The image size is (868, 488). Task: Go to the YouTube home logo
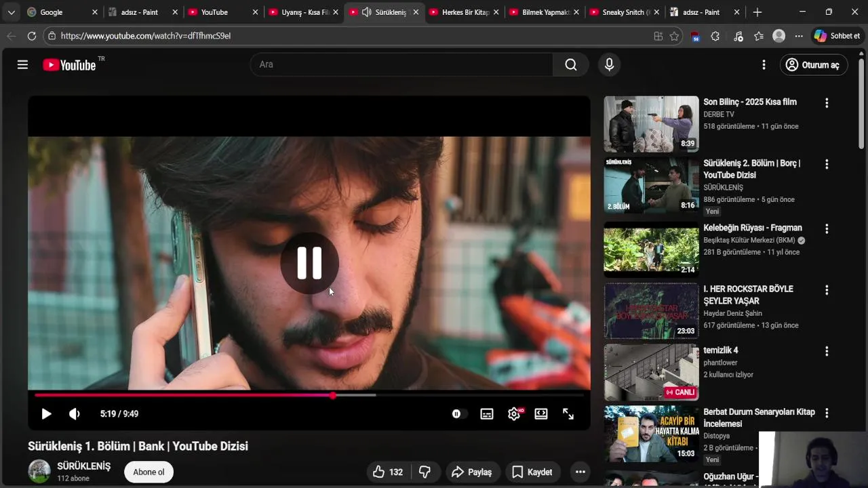(x=69, y=65)
